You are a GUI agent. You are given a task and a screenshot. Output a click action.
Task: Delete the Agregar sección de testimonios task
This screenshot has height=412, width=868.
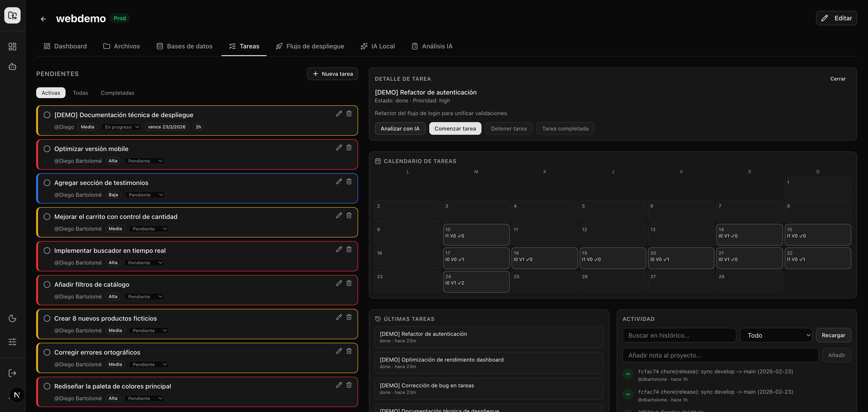[349, 181]
